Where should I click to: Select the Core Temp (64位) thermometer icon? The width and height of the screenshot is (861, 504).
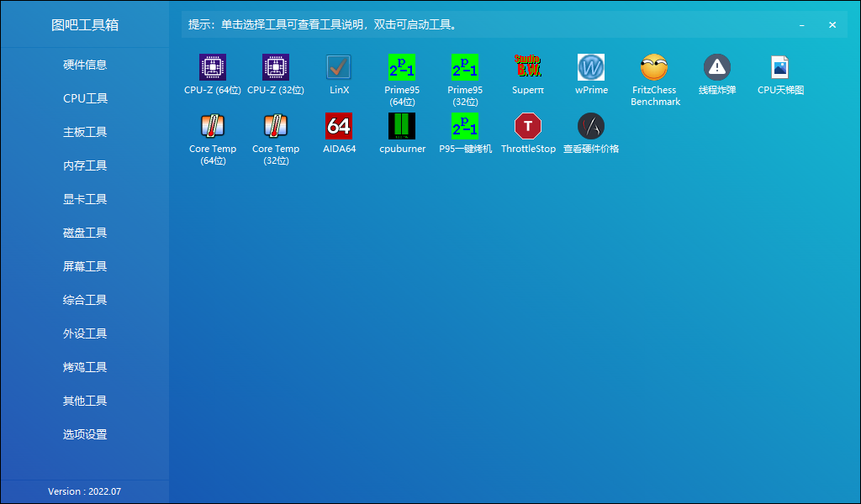click(x=213, y=126)
